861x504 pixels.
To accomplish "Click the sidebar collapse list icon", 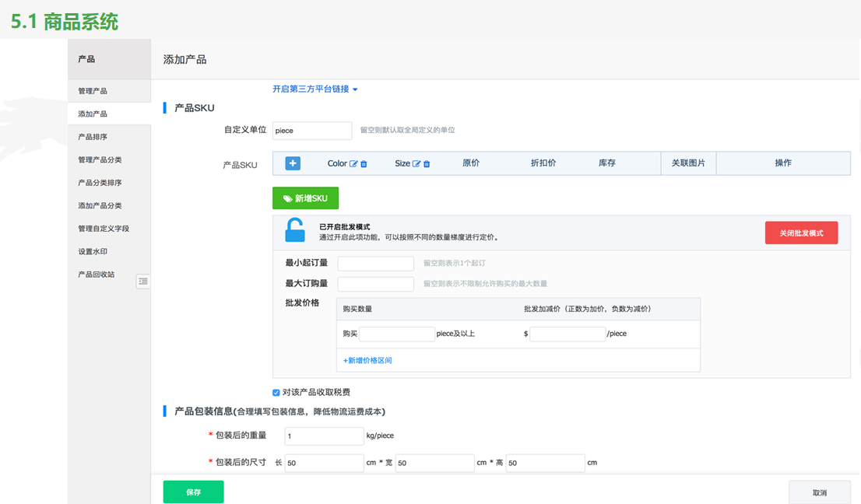I will 142,282.
